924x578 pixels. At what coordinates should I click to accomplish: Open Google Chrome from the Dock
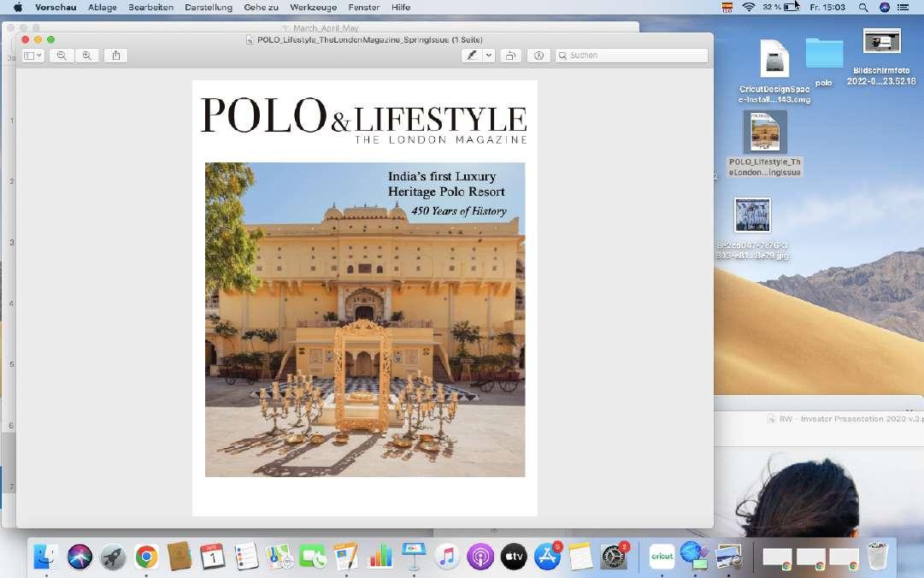pyautogui.click(x=146, y=556)
